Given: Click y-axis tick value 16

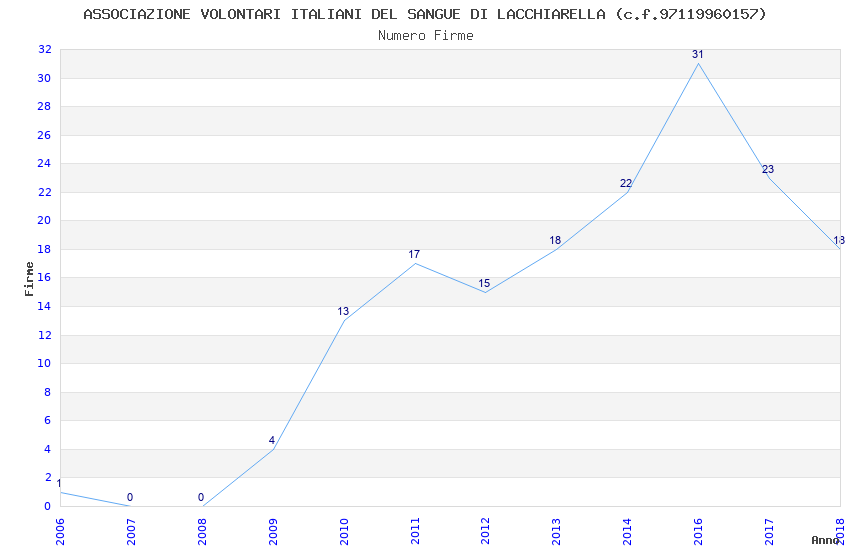Looking at the screenshot, I should 44,277.
